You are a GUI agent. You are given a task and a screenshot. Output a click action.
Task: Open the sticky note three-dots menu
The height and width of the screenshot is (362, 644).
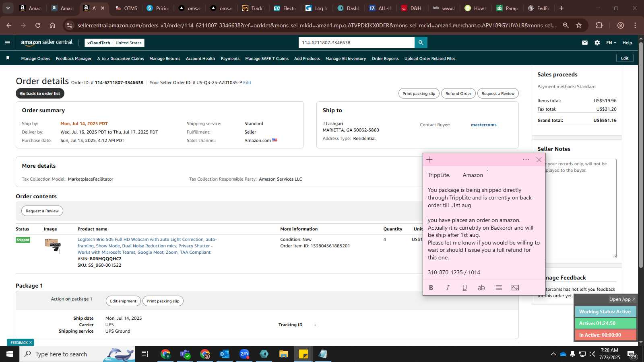[x=526, y=160]
